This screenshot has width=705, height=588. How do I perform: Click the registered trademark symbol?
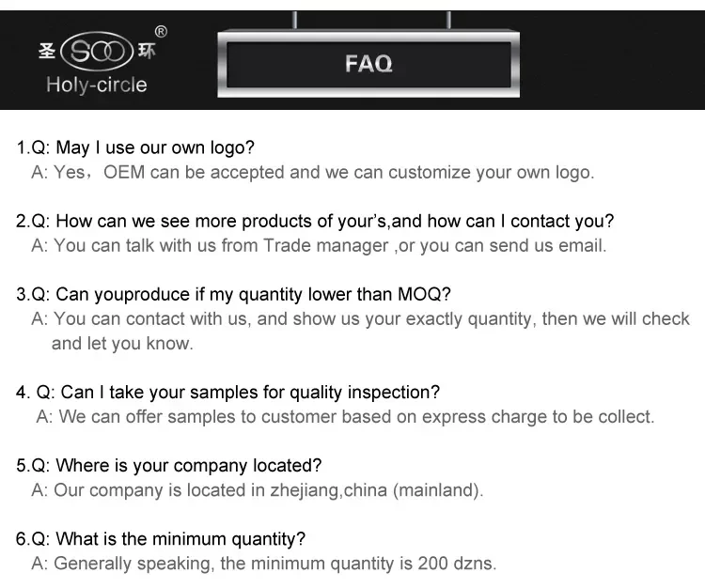(161, 31)
